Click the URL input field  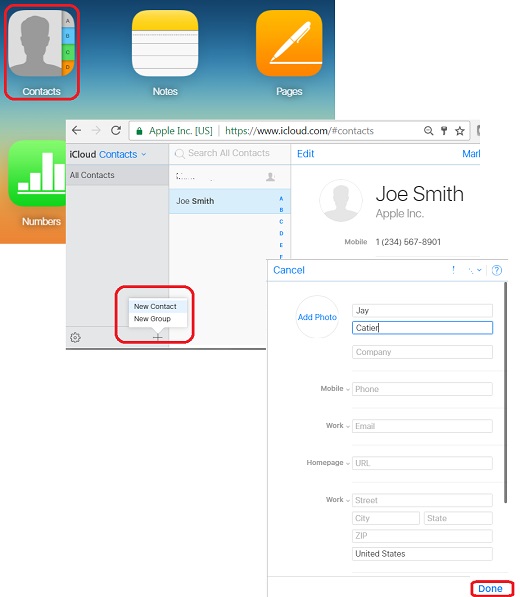point(422,463)
